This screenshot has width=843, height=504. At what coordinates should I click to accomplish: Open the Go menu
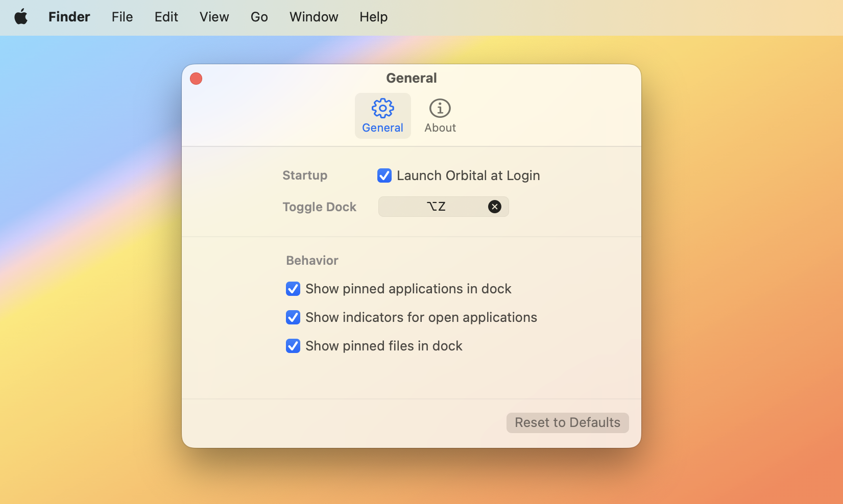tap(259, 17)
